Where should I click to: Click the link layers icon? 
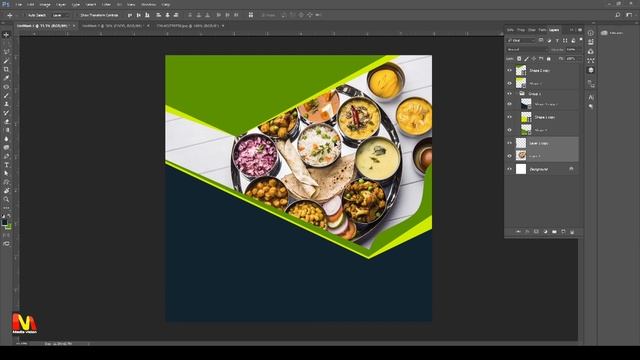[x=518, y=232]
